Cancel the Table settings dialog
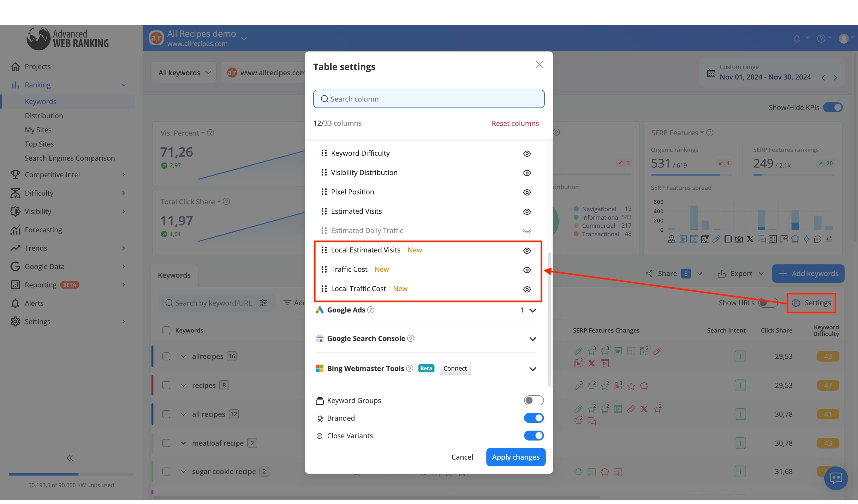This screenshot has height=504, width=858. (462, 457)
